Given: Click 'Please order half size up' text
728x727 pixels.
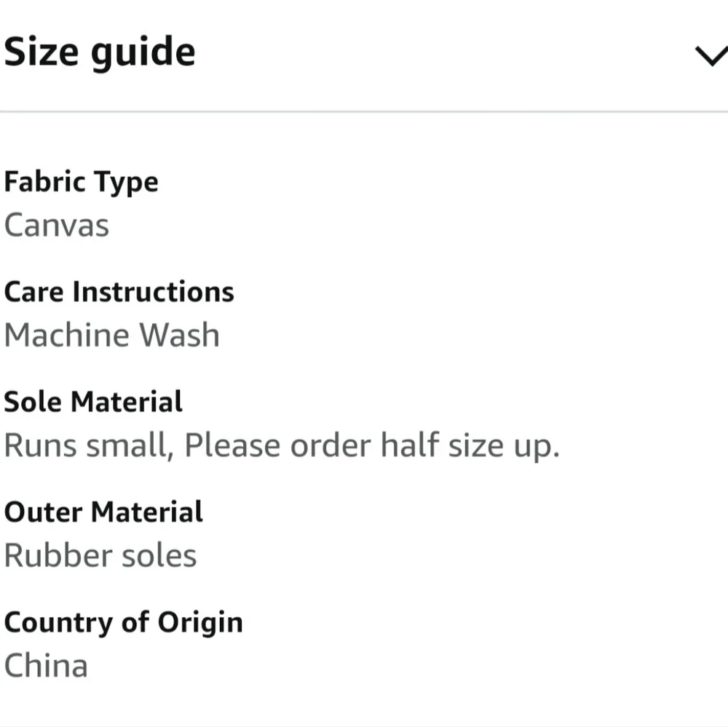Looking at the screenshot, I should click(371, 445).
